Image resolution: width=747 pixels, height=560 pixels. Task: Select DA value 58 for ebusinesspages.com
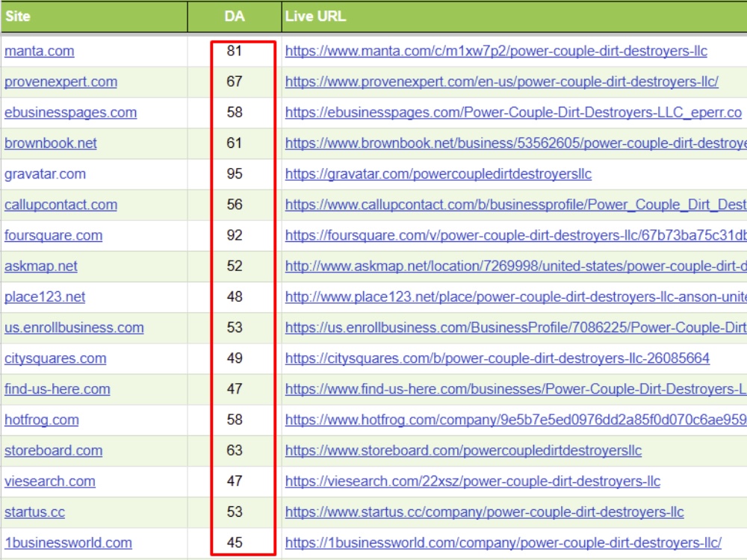pyautogui.click(x=235, y=113)
